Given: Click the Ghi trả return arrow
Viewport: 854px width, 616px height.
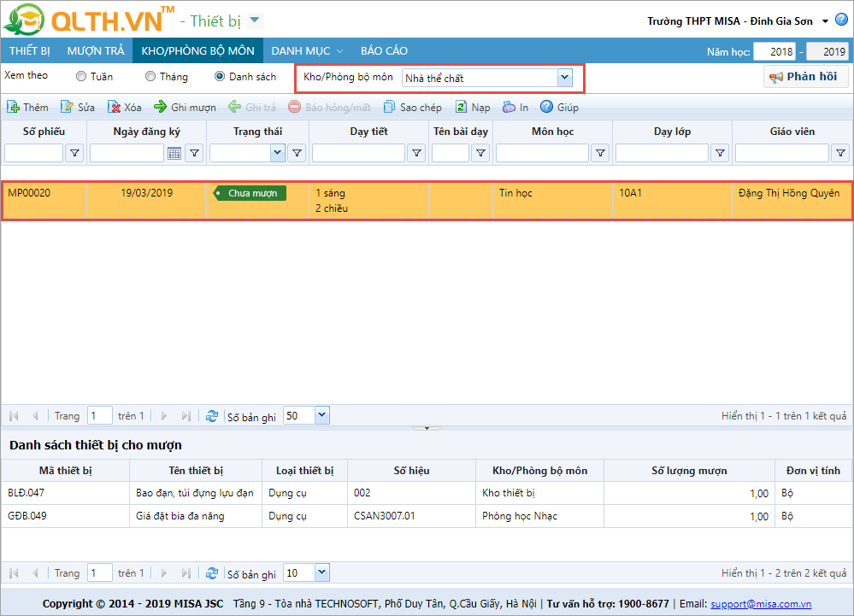Looking at the screenshot, I should pos(235,107).
